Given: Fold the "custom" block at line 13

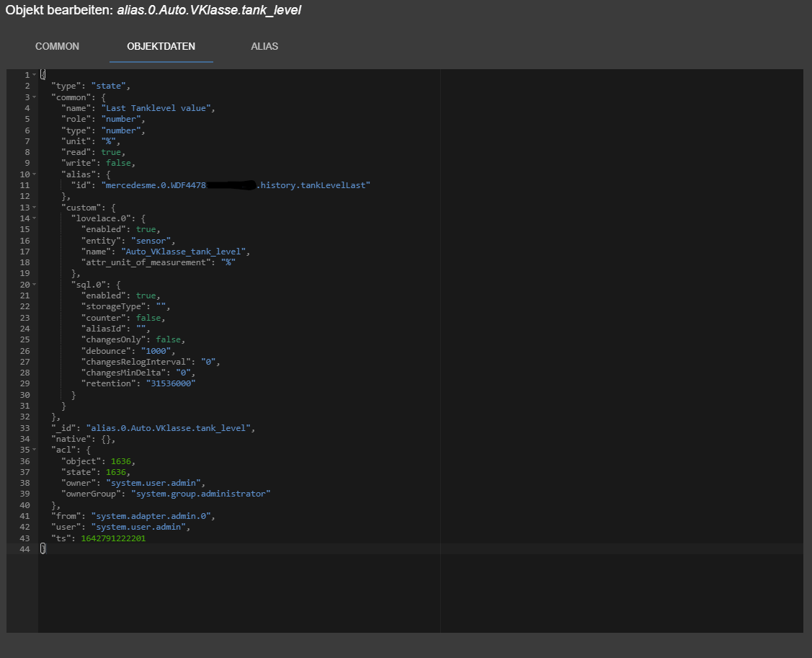Looking at the screenshot, I should (34, 208).
